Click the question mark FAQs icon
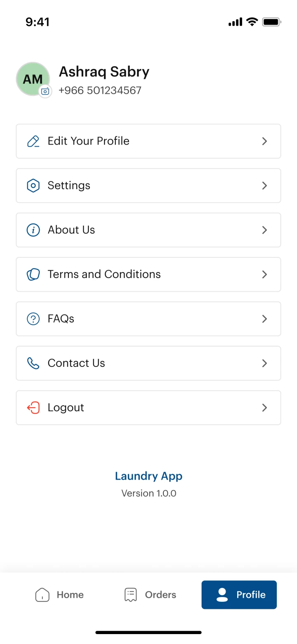 [x=33, y=319]
